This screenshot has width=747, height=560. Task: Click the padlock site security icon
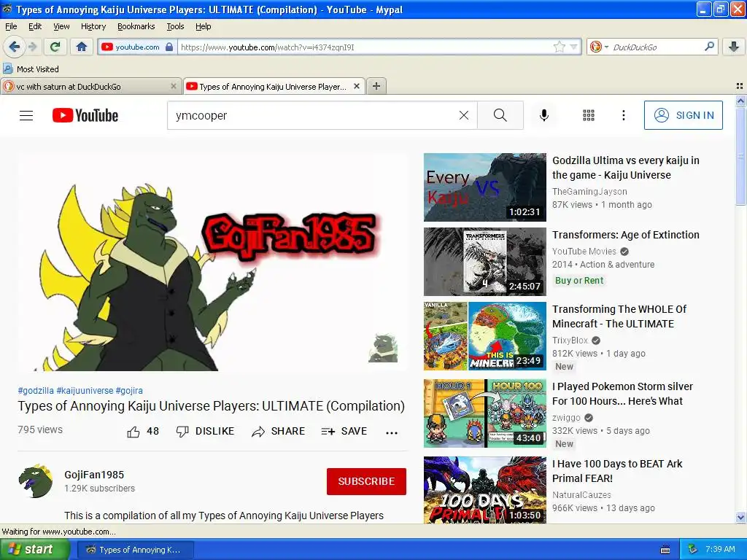click(169, 47)
